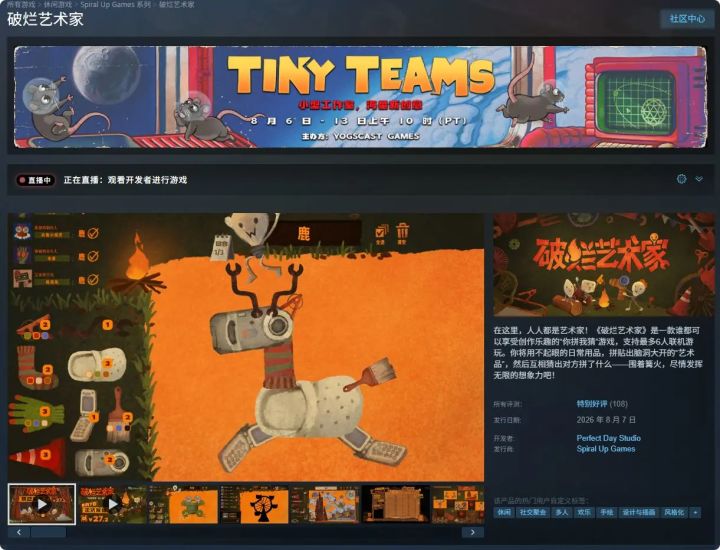
Task: Open the 社区中心 community hub
Action: [687, 19]
